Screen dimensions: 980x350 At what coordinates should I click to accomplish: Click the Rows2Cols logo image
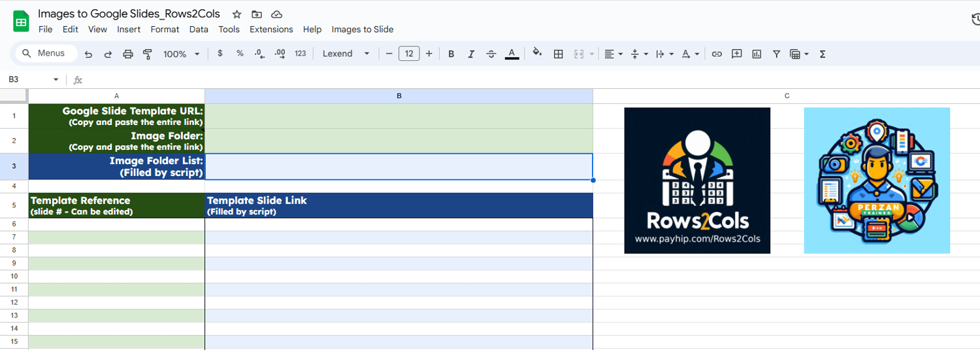[x=697, y=181]
